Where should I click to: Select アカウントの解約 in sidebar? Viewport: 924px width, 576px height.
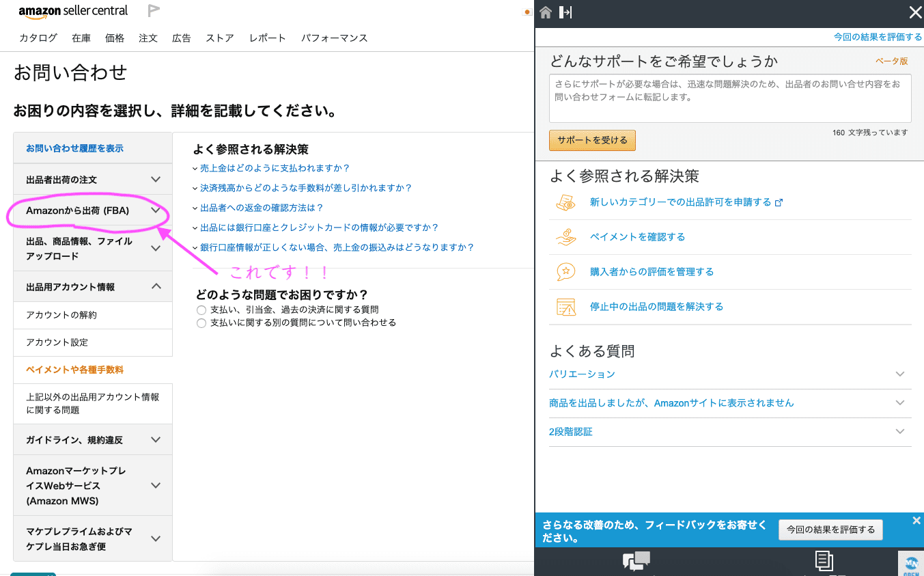click(93, 315)
